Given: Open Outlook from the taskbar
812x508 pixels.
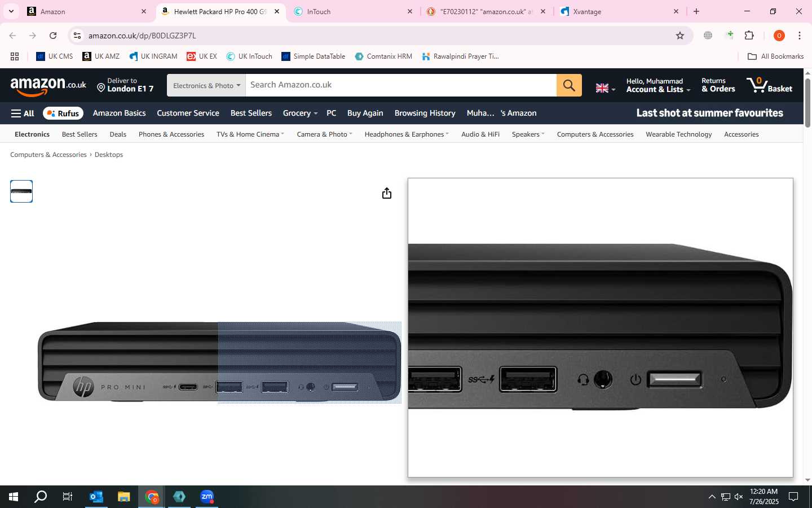Looking at the screenshot, I should (96, 497).
